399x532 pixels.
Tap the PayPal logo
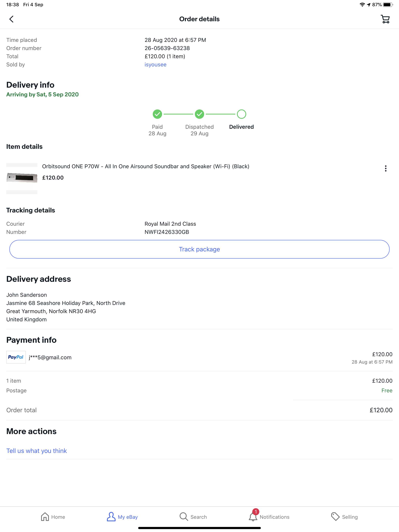(x=16, y=357)
